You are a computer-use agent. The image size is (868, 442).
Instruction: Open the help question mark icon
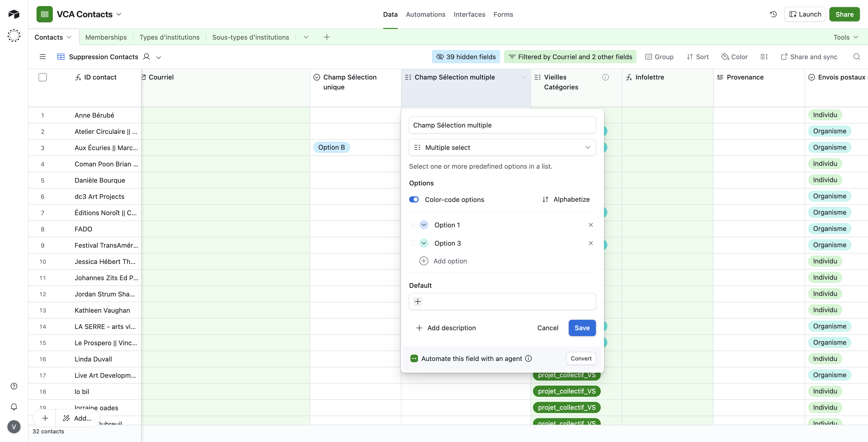point(14,386)
